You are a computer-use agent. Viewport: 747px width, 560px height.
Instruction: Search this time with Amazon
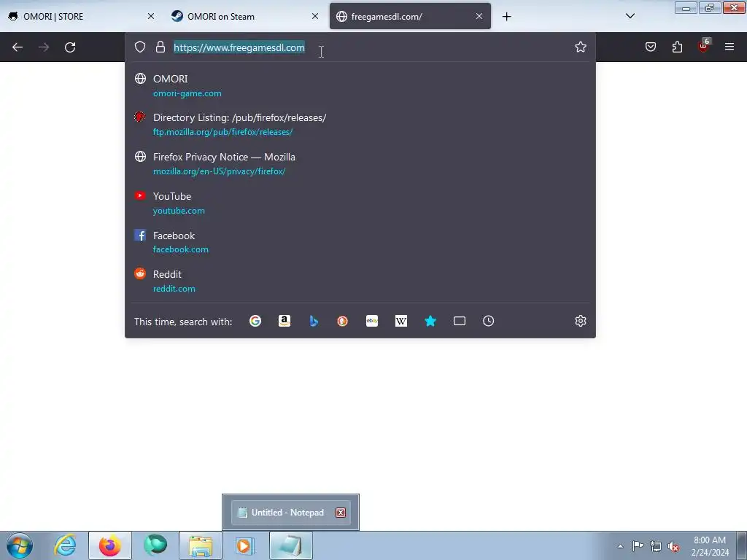[x=285, y=321]
